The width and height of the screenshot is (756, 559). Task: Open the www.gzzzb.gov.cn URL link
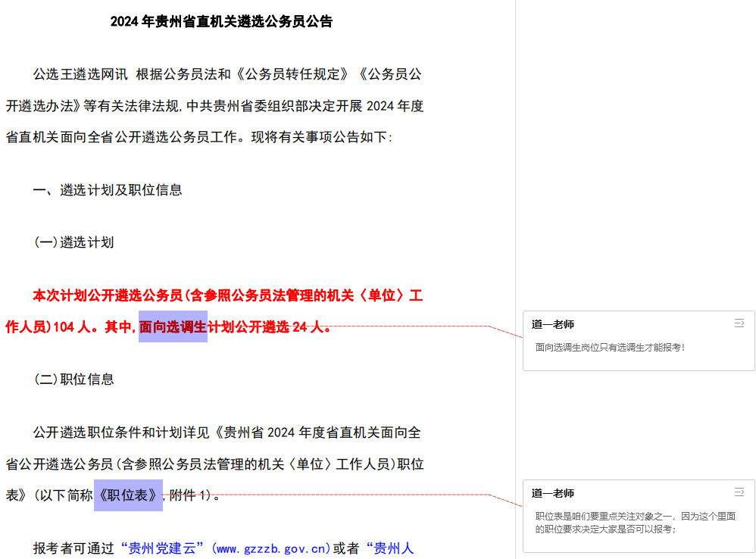(273, 548)
